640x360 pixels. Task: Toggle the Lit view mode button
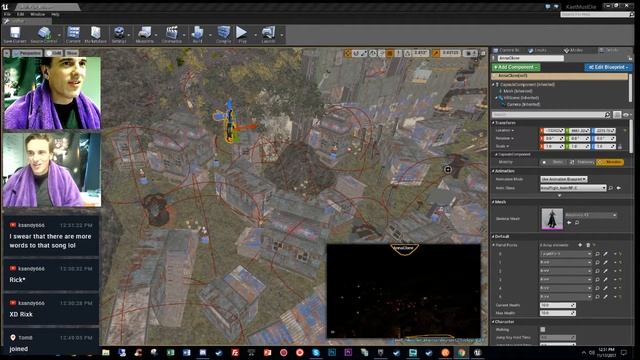tap(54, 53)
